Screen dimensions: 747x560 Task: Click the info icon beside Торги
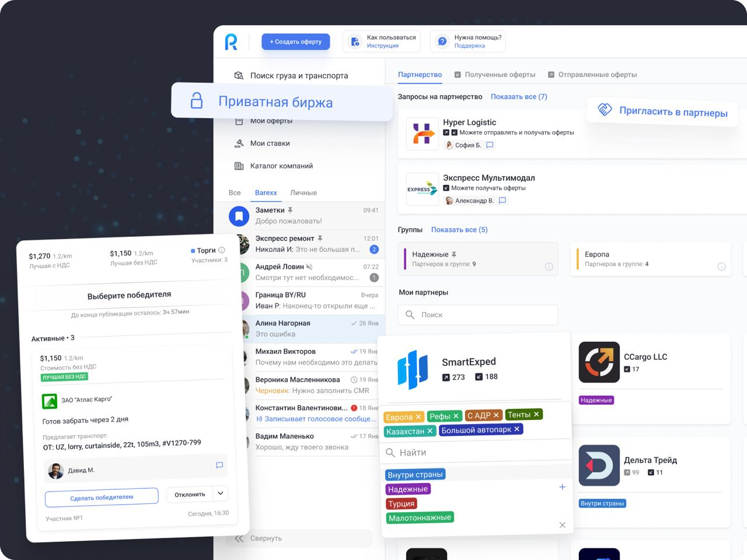point(222,250)
